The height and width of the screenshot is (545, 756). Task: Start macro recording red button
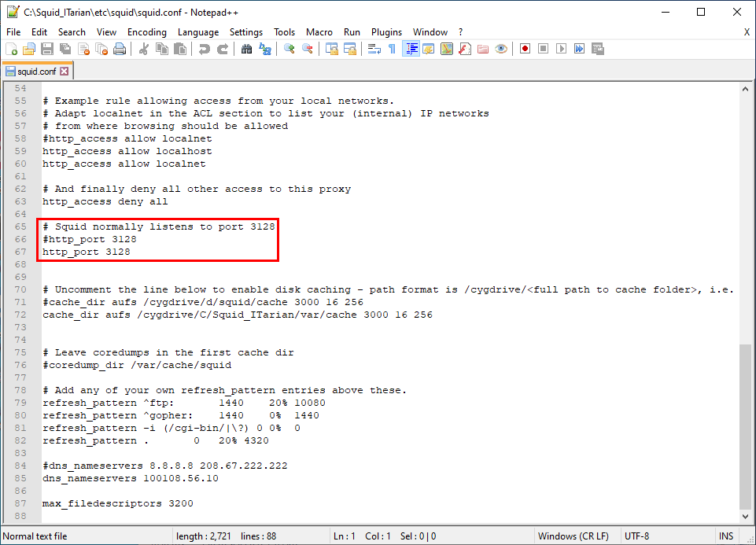point(525,49)
